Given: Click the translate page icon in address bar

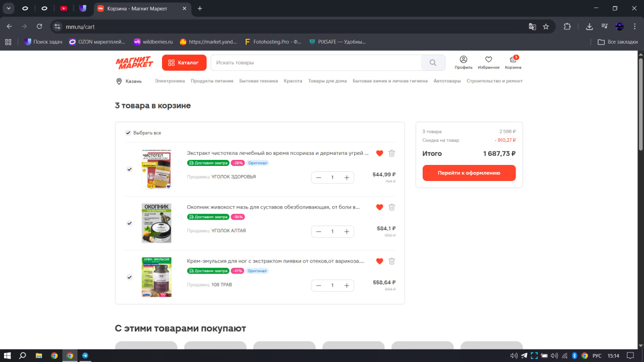Looking at the screenshot, I should click(x=532, y=27).
